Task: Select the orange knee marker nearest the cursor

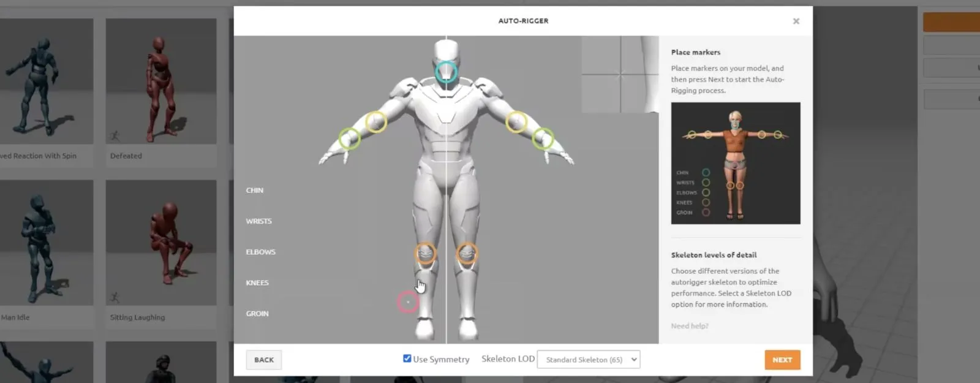Action: pos(425,253)
